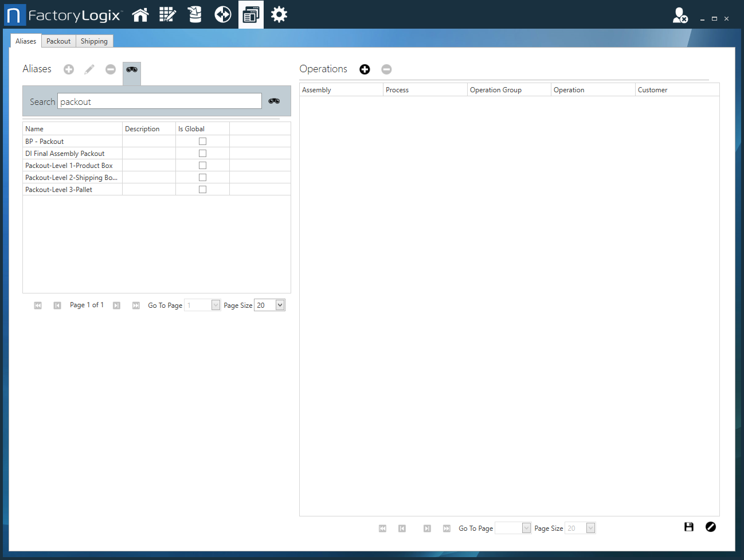Click the edit alias pencil icon
The image size is (744, 560).
click(89, 69)
